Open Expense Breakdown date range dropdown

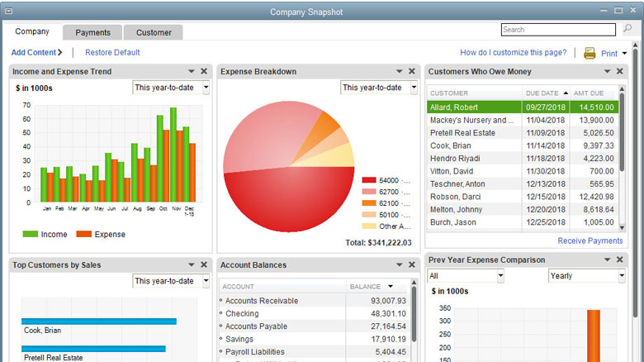click(x=379, y=88)
